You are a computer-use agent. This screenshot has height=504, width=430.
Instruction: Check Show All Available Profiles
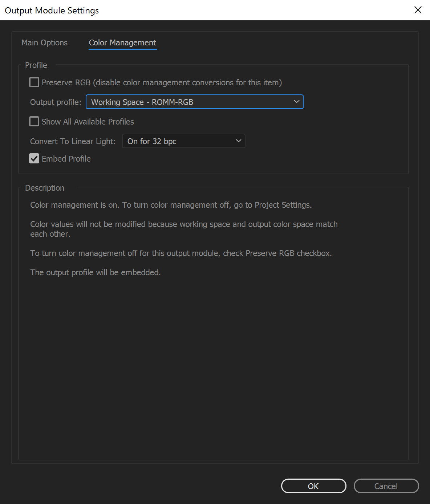pyautogui.click(x=34, y=121)
